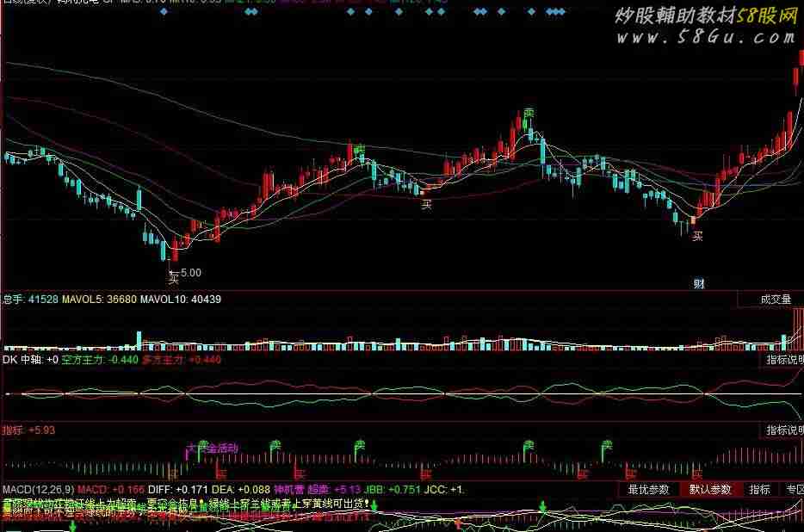Screen dimensions: 804x532
Task: Click the MAVOL5: 36680 value
Action: tap(99, 299)
